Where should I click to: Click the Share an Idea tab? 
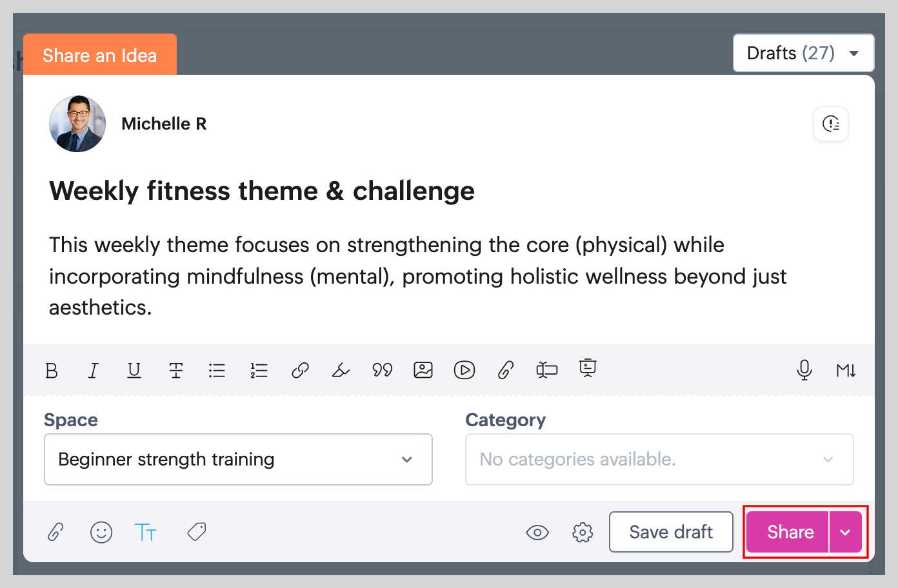[100, 55]
